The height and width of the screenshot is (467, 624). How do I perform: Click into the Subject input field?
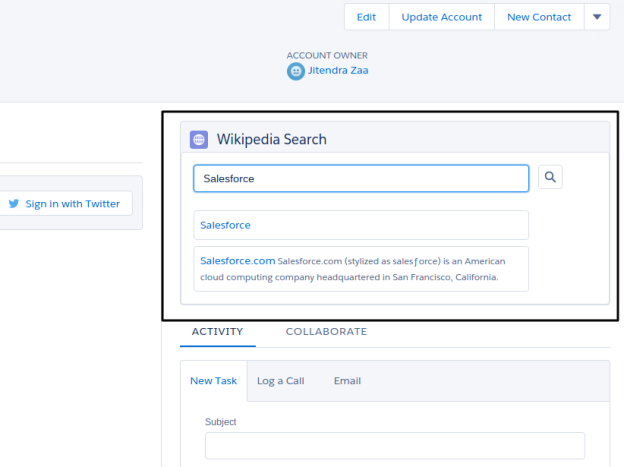[x=395, y=446]
